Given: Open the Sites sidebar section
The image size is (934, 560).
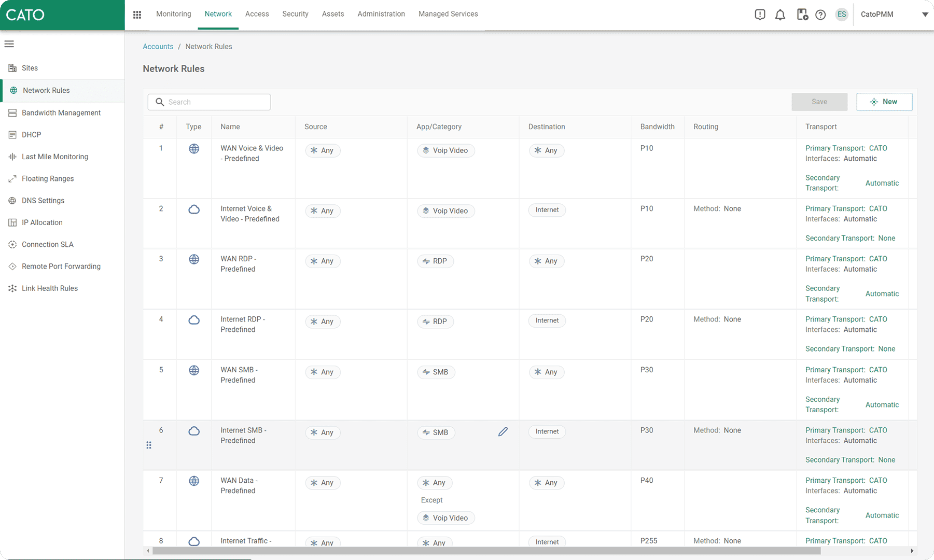Looking at the screenshot, I should 30,68.
